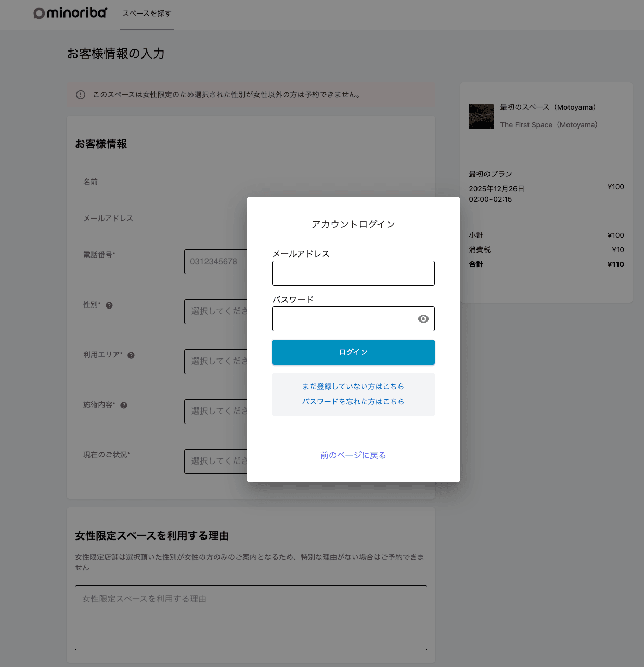Open the パスワードを忘れた方はこちら link
Image resolution: width=644 pixels, height=667 pixels.
coord(353,401)
